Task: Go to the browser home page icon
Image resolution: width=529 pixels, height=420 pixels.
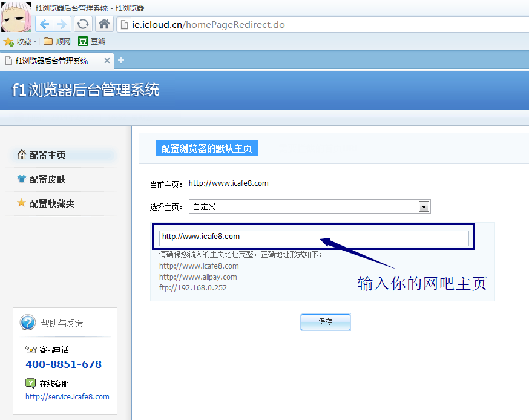Action: [104, 24]
